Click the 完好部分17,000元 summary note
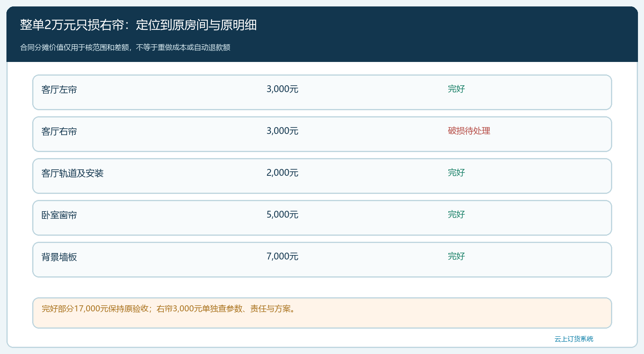Screen dimensions: 644x354 pyautogui.click(x=322, y=313)
